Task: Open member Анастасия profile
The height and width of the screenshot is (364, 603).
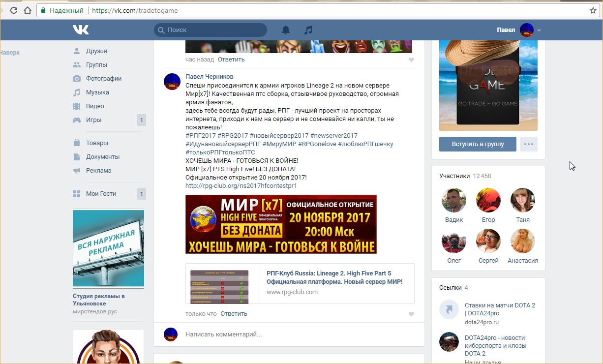Action: click(523, 246)
